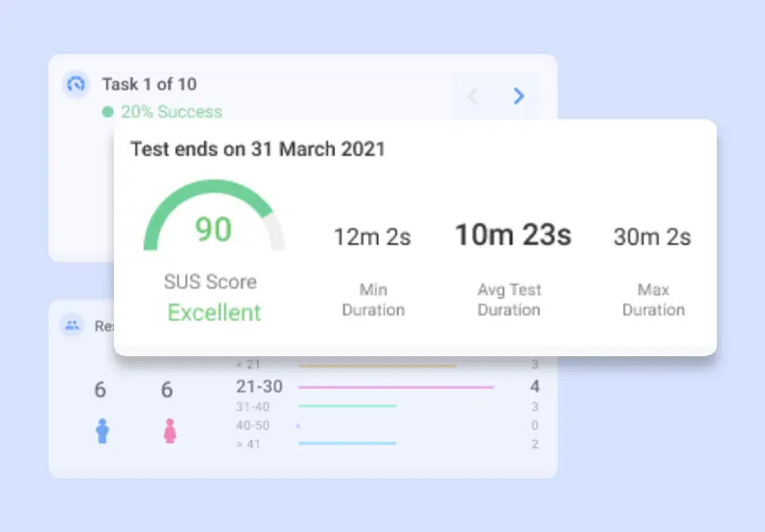Click the SUS score number 90
Screen dimensions: 765x532
(214, 230)
